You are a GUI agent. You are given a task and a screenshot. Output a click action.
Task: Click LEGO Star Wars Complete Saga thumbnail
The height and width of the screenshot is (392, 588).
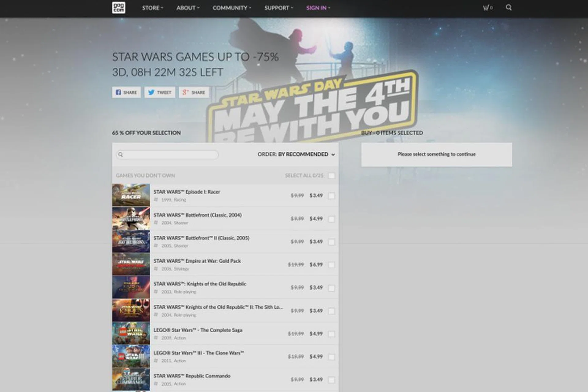click(x=131, y=333)
